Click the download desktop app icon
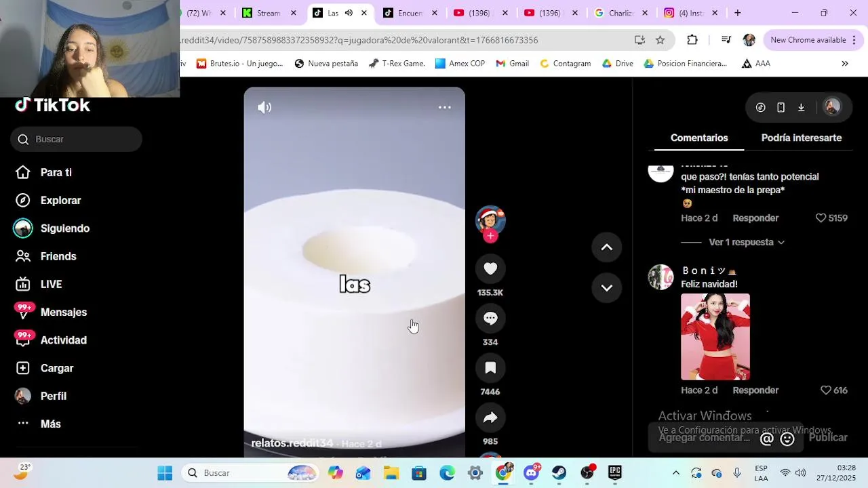The height and width of the screenshot is (488, 868). 801,107
